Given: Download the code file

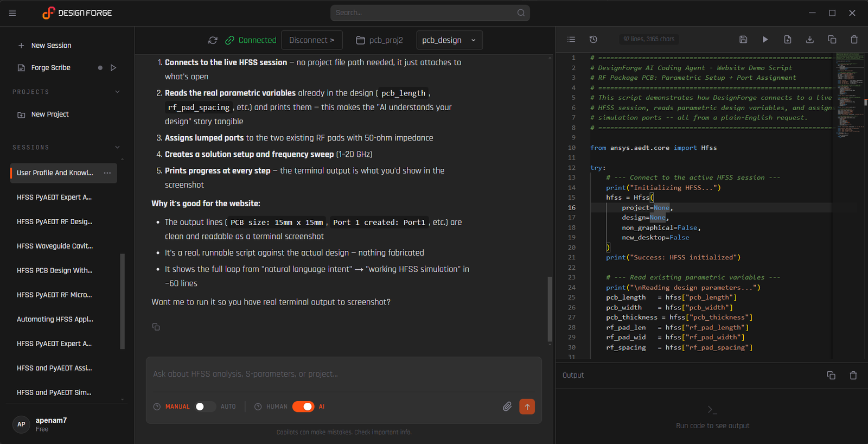Looking at the screenshot, I should [809, 40].
